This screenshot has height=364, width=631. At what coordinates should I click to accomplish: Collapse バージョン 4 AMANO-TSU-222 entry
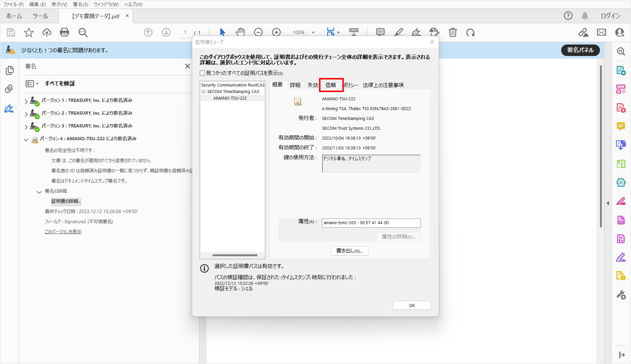point(26,140)
